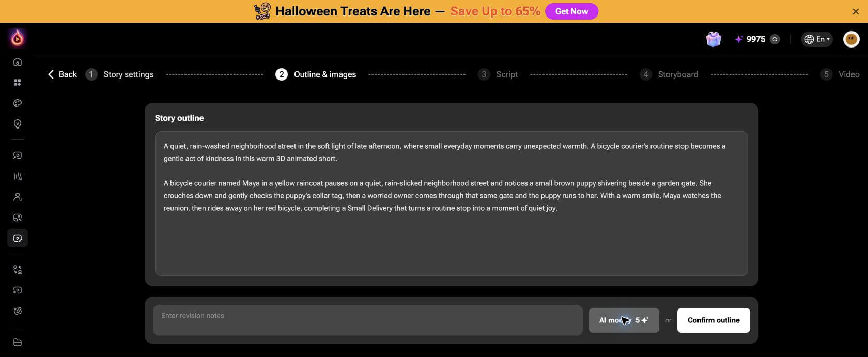
Task: Go to the Home sidebar icon
Action: pyautogui.click(x=18, y=62)
